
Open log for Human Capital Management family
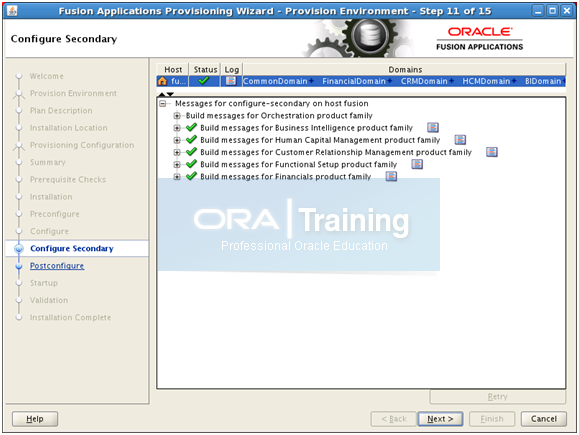click(460, 140)
